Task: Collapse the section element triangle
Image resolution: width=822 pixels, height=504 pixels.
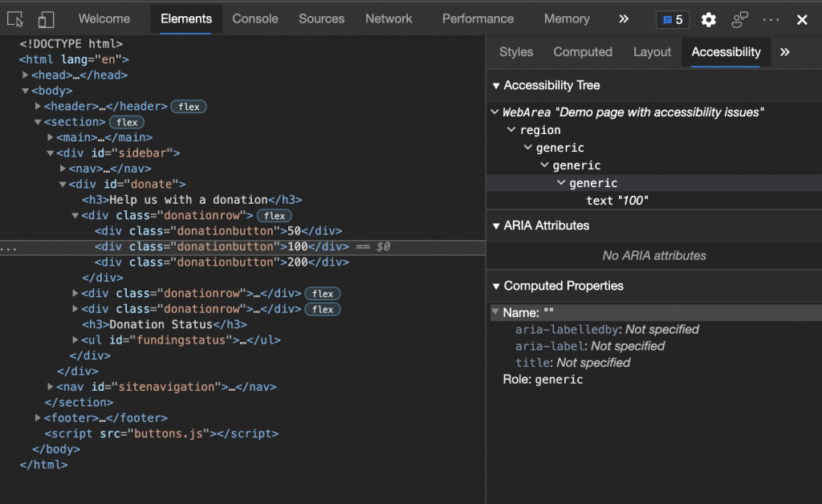Action: pos(38,122)
